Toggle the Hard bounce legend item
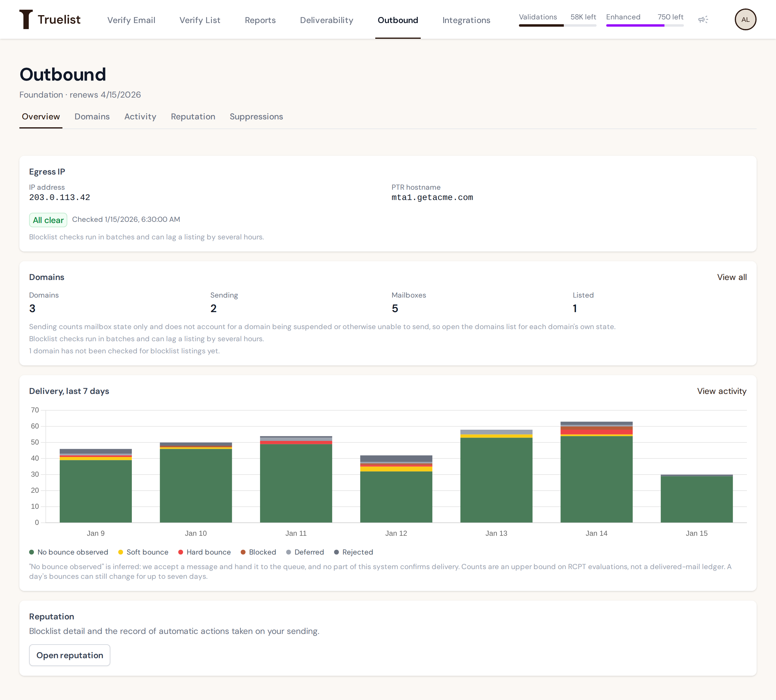Image resolution: width=776 pixels, height=700 pixels. (x=204, y=552)
